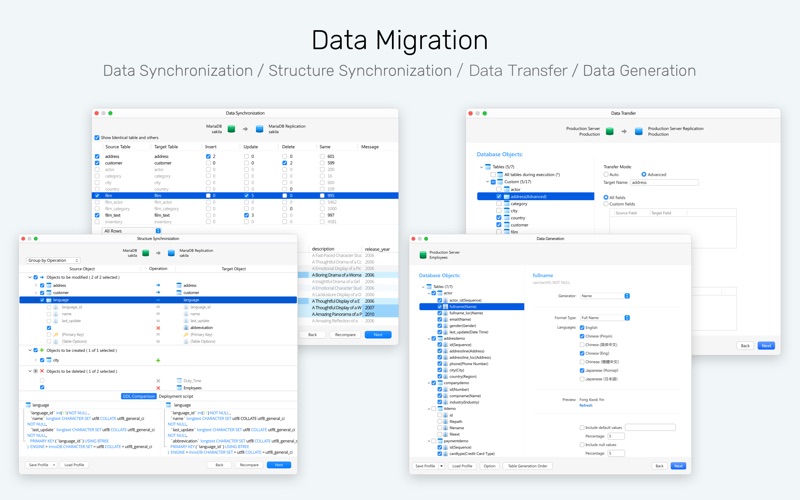Click the green Production Server icon in Data Generation
The height and width of the screenshot is (500, 800).
click(x=422, y=255)
